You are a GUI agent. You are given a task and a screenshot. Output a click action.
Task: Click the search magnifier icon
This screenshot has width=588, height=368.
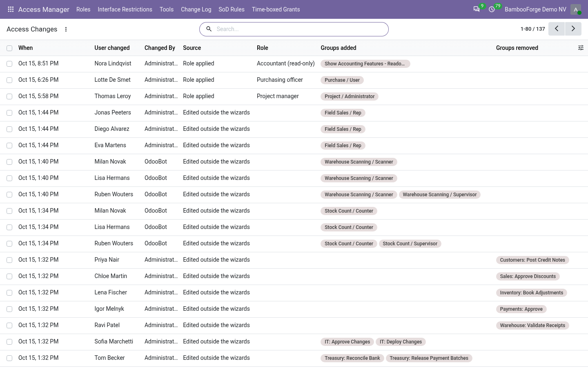coord(209,29)
